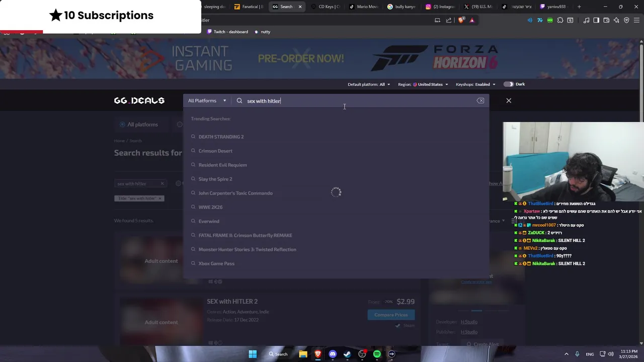
Task: Open a new browser tab with plus
Action: tap(579, 7)
